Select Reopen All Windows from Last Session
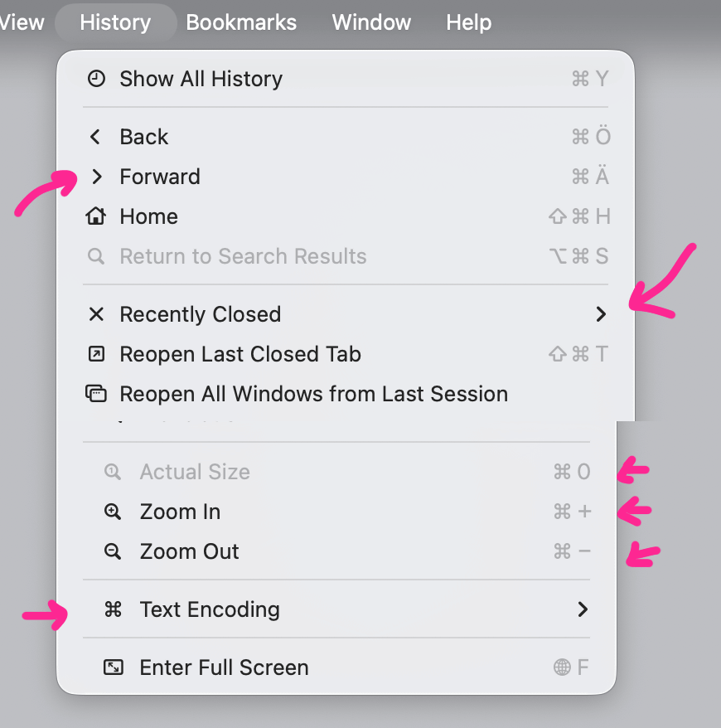The height and width of the screenshot is (728, 721). pos(313,394)
